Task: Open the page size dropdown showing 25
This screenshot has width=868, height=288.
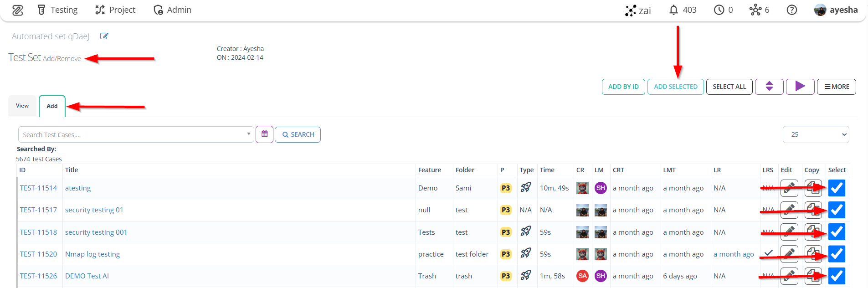Action: (x=816, y=134)
